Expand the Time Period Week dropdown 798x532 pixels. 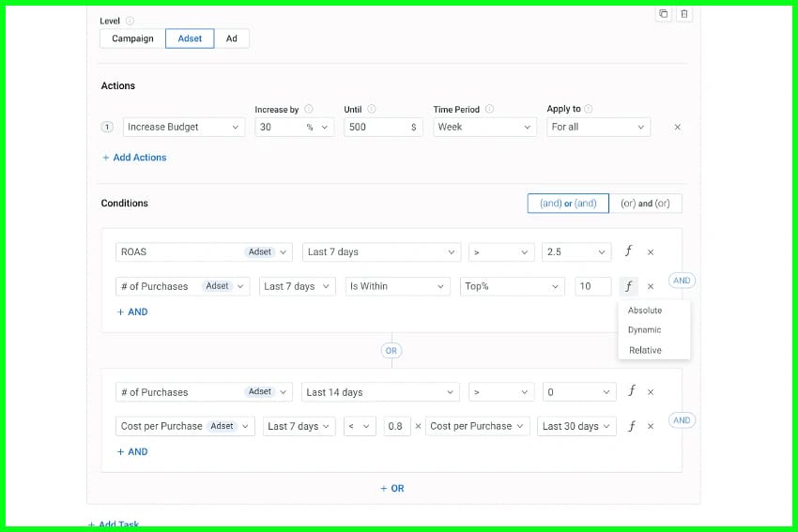(x=483, y=127)
